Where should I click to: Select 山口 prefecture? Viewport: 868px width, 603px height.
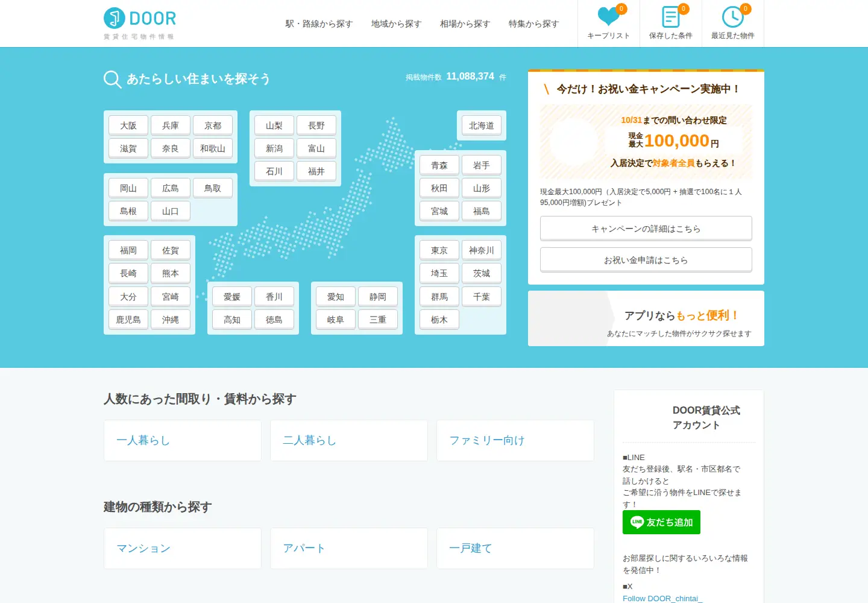click(171, 211)
